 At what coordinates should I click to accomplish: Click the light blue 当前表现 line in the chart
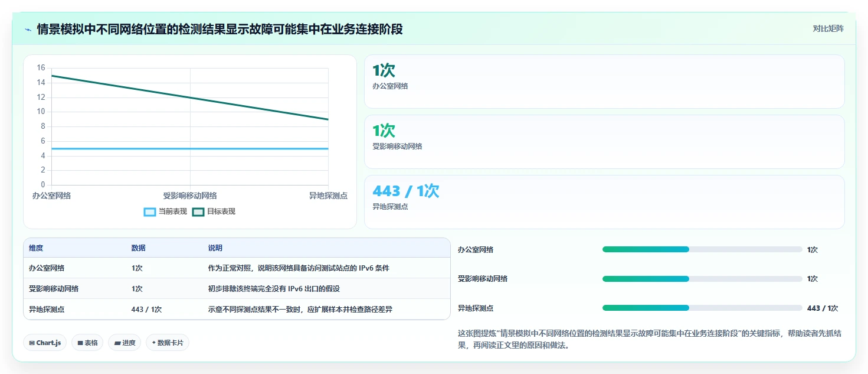point(190,148)
